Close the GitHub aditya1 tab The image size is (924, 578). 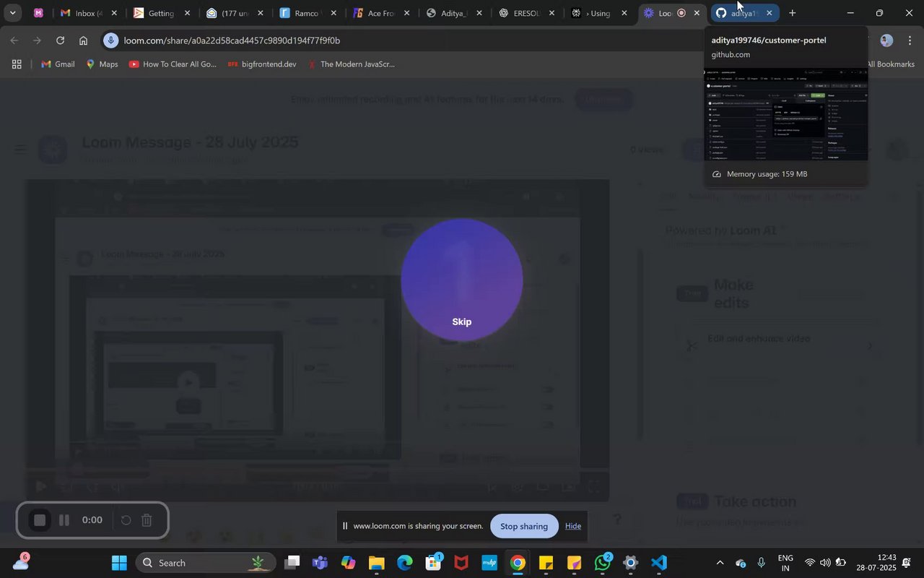[x=770, y=13]
